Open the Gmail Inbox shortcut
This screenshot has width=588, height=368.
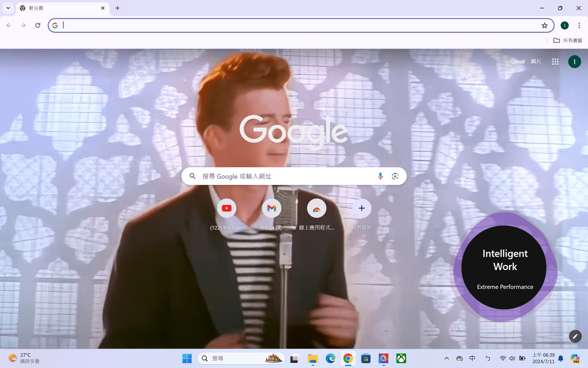point(271,214)
